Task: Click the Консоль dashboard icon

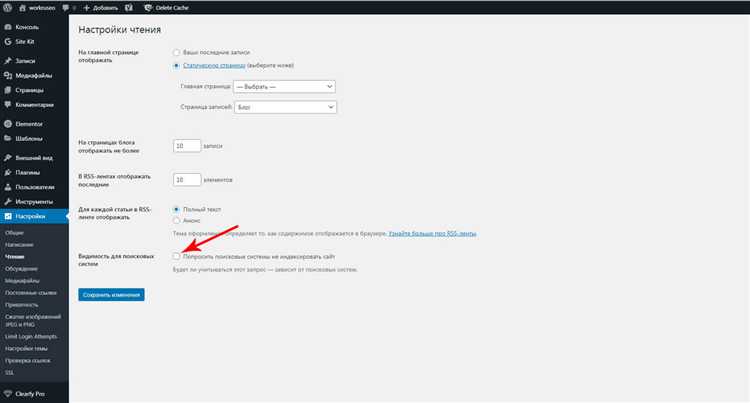Action: pyautogui.click(x=8, y=27)
